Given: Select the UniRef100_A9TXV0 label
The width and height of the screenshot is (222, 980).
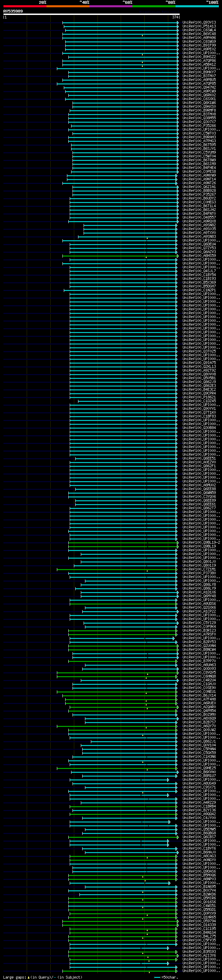Looking at the screenshot, I should [x=199, y=233].
